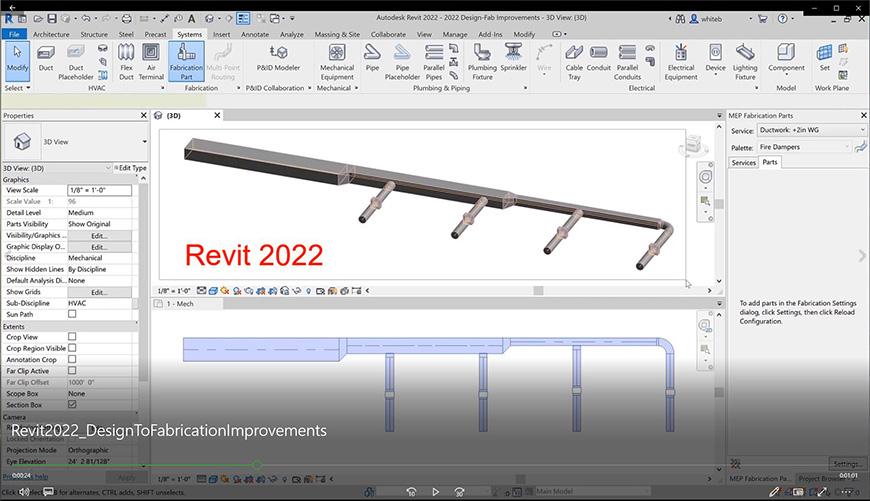This screenshot has width=870, height=501.
Task: Select the Parallel Conduits tool
Action: [628, 62]
